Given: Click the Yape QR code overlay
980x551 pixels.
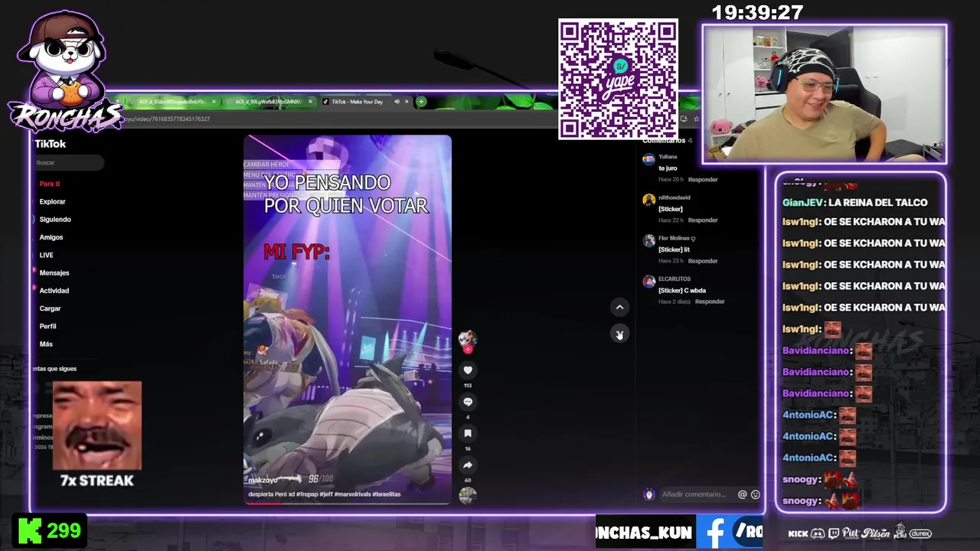Looking at the screenshot, I should (x=618, y=79).
